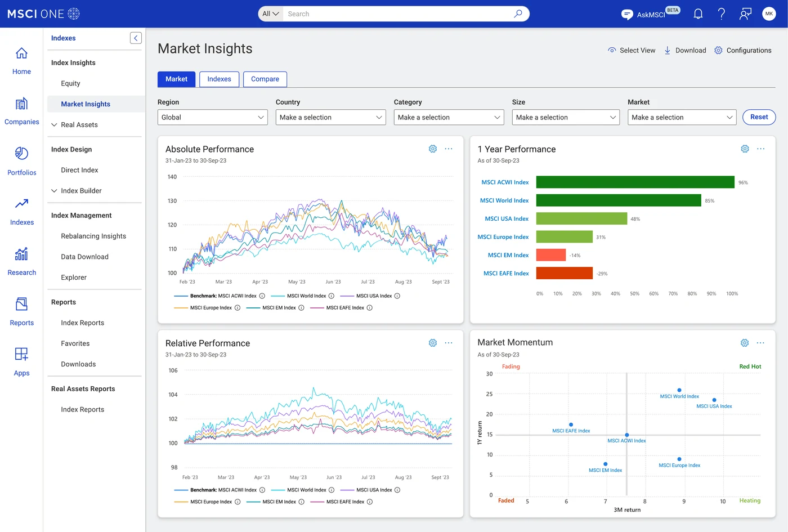
Task: Open the notifications bell
Action: pyautogui.click(x=698, y=14)
